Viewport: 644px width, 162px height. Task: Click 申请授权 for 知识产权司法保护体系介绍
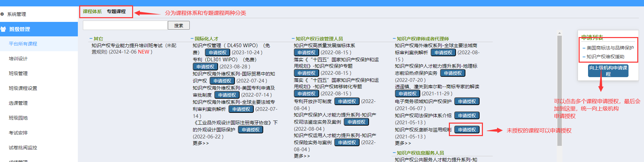(x=467, y=116)
